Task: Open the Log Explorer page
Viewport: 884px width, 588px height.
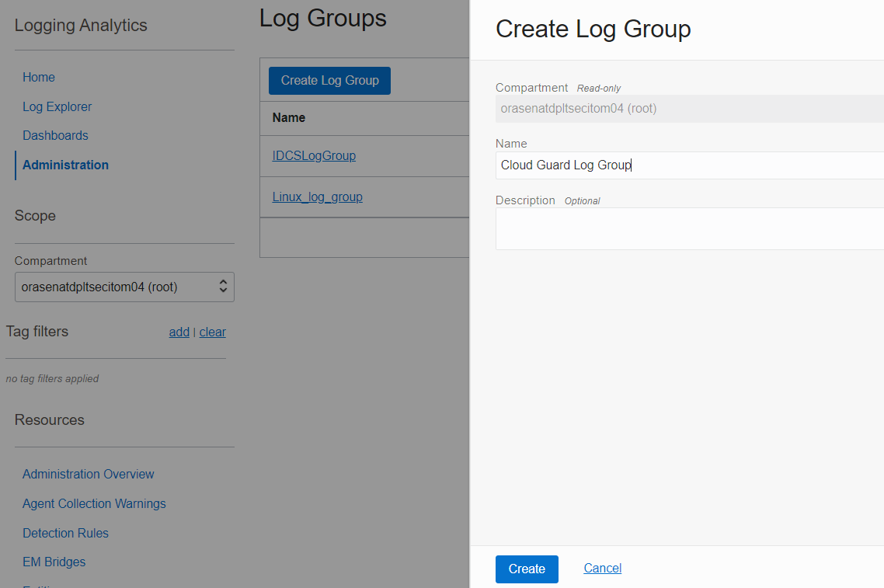Action: (x=55, y=106)
